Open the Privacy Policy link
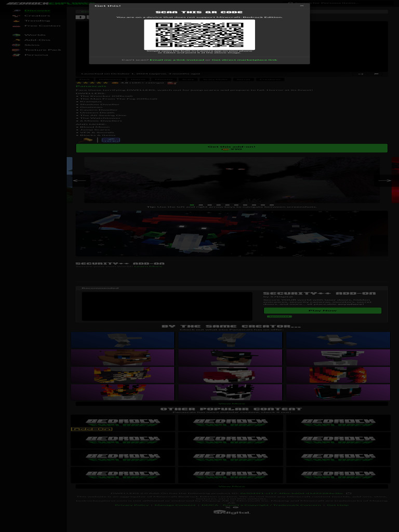The image size is (399, 532). (131, 505)
